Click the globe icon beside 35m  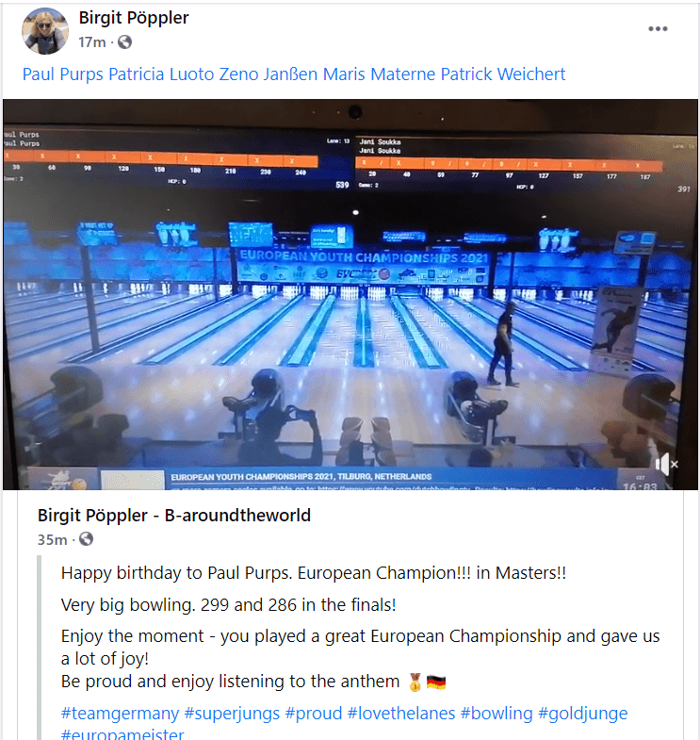pos(86,539)
